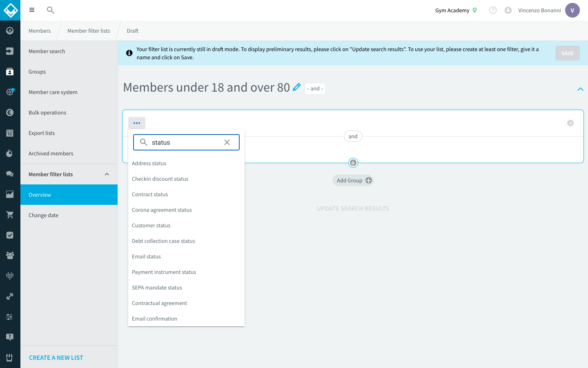Collapse the filter group with the chevron
This screenshot has height=368, width=588.
pyautogui.click(x=580, y=89)
